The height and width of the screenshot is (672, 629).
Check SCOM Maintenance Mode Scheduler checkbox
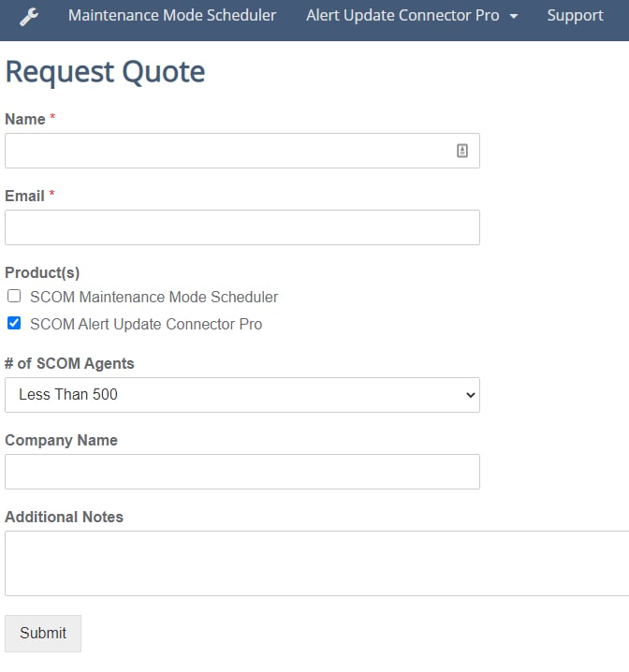pos(14,296)
